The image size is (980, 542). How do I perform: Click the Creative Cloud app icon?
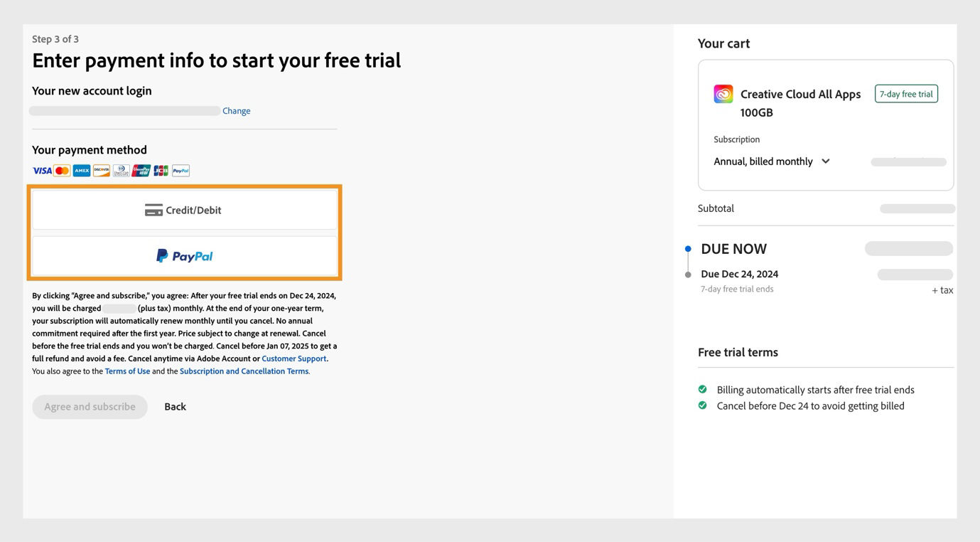click(x=723, y=94)
